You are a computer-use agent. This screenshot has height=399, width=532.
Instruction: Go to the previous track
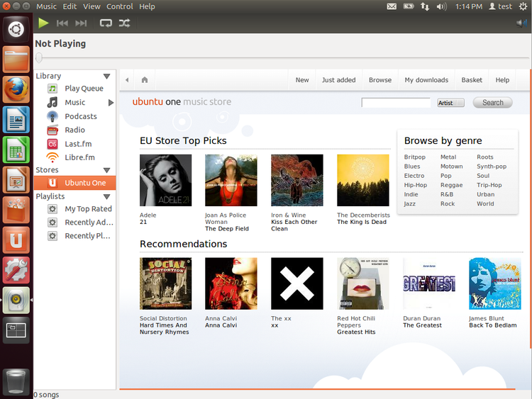[62, 23]
